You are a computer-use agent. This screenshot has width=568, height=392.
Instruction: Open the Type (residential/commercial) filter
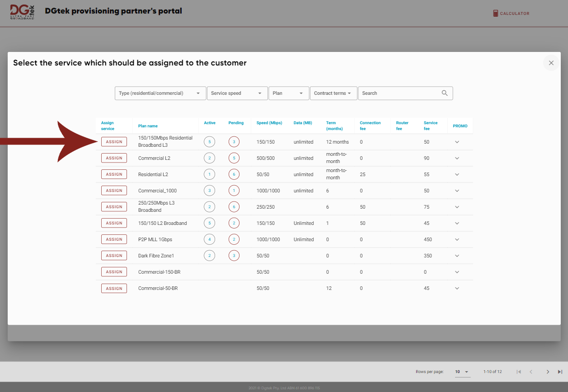pos(160,93)
